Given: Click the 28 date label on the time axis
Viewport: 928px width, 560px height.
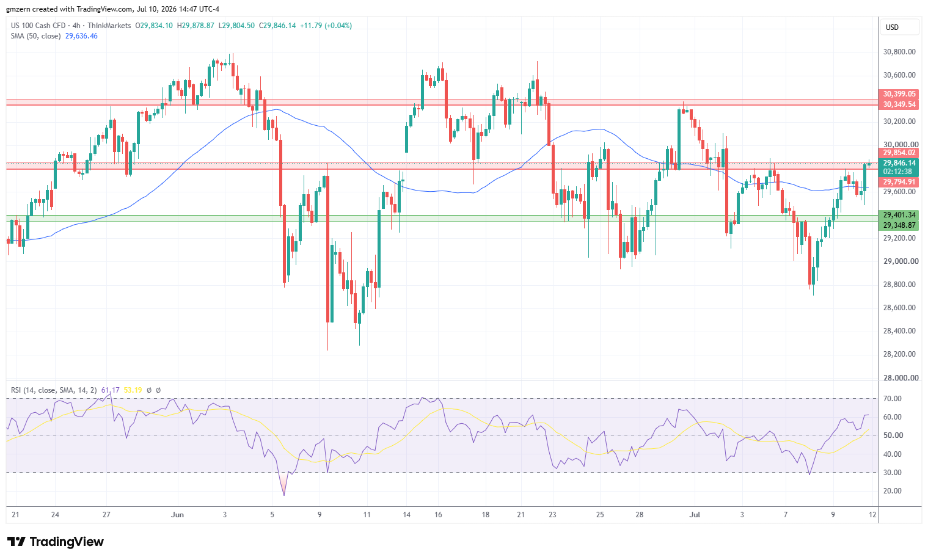Looking at the screenshot, I should point(639,515).
